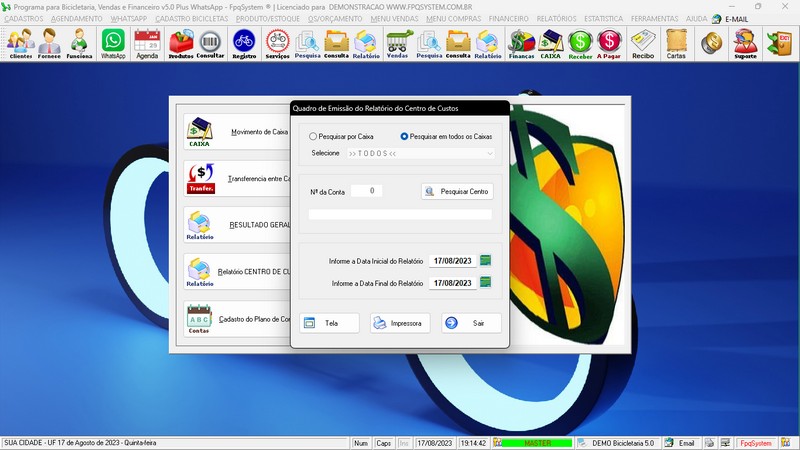Open the Suporte toolbar icon
Screen dimensions: 800x450
tap(745, 43)
